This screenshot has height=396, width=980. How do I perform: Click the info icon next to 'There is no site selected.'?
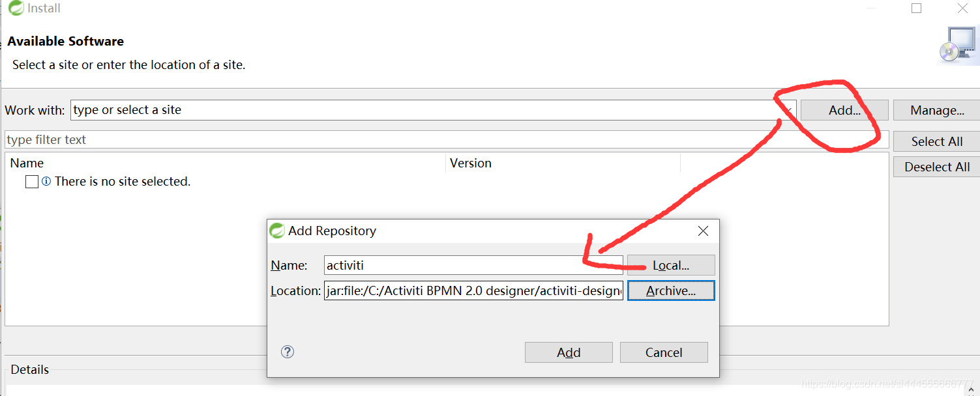[46, 182]
